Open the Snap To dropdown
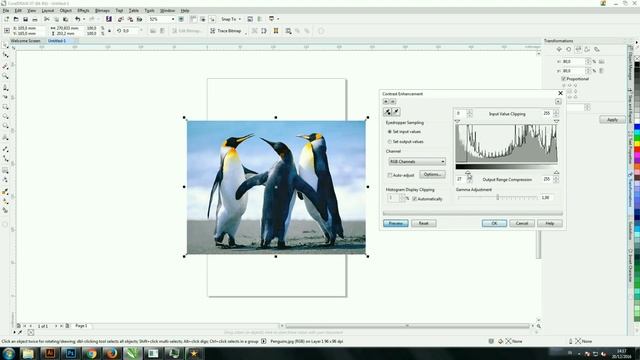Image resolution: width=640 pixels, height=360 pixels. point(231,19)
